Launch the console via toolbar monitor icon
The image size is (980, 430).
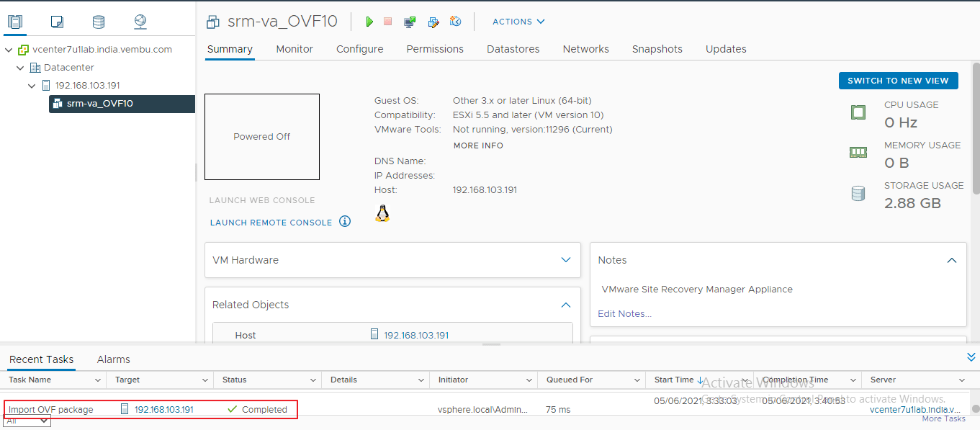410,22
